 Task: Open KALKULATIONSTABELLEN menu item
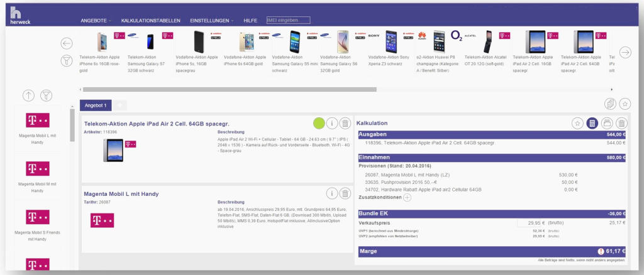(151, 21)
